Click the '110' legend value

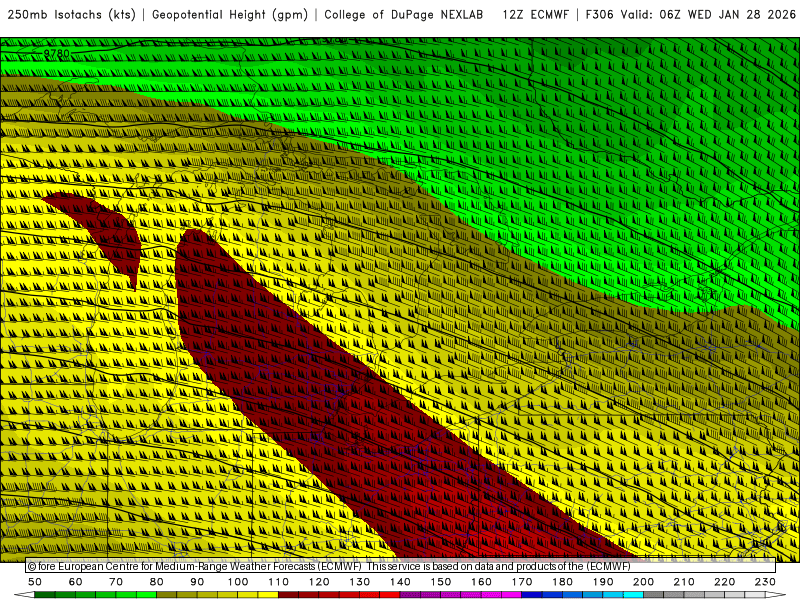[x=278, y=582]
